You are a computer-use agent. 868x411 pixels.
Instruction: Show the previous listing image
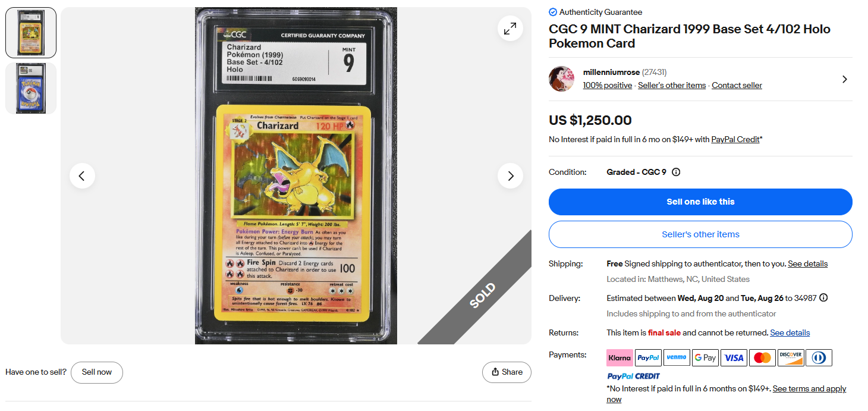[82, 175]
